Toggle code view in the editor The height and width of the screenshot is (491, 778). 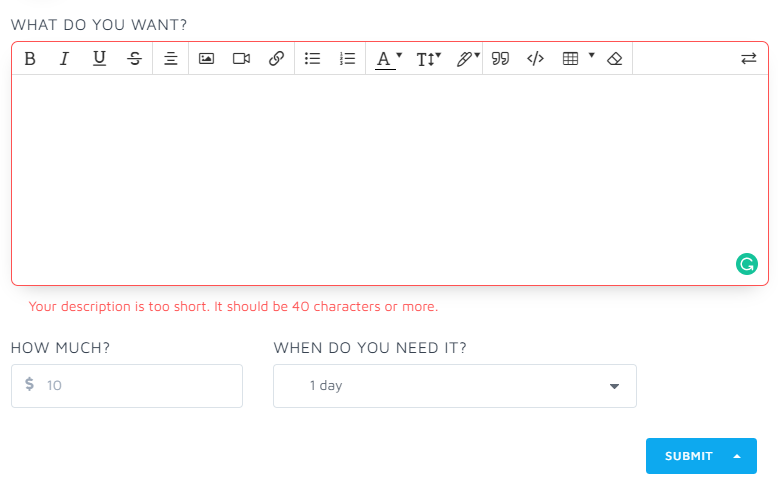point(535,59)
